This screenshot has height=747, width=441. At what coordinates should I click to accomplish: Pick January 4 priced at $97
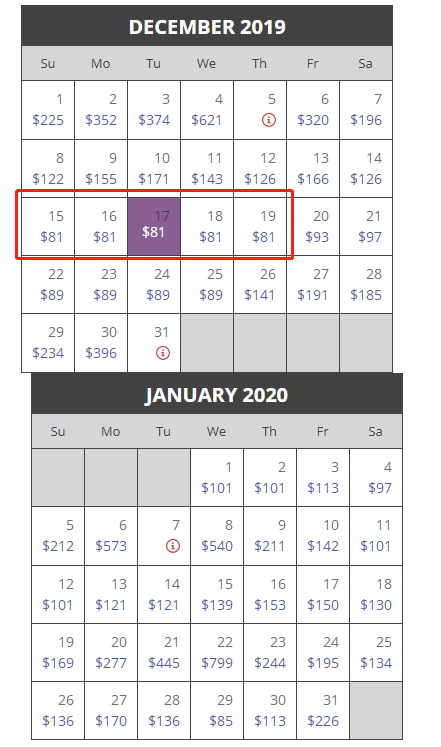(x=376, y=478)
